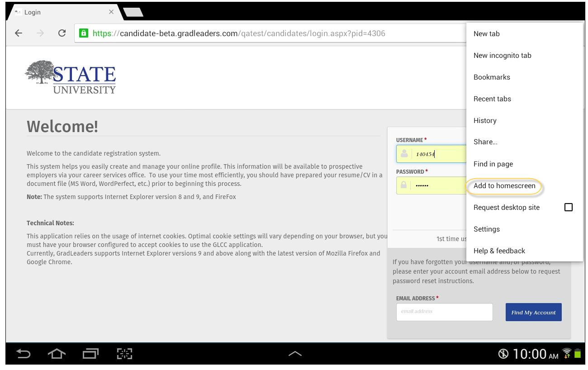The width and height of the screenshot is (588, 370).
Task: Click the user icon in the Username field
Action: [404, 154]
